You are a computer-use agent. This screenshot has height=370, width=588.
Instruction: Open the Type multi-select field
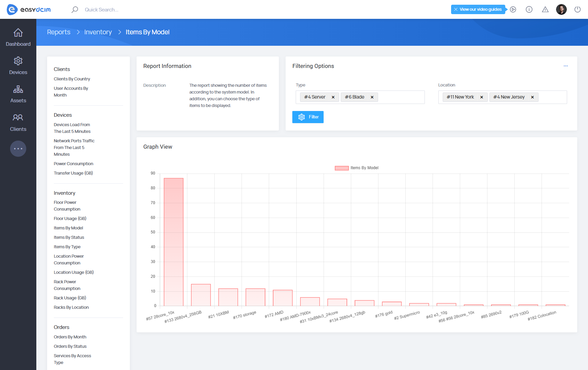400,97
